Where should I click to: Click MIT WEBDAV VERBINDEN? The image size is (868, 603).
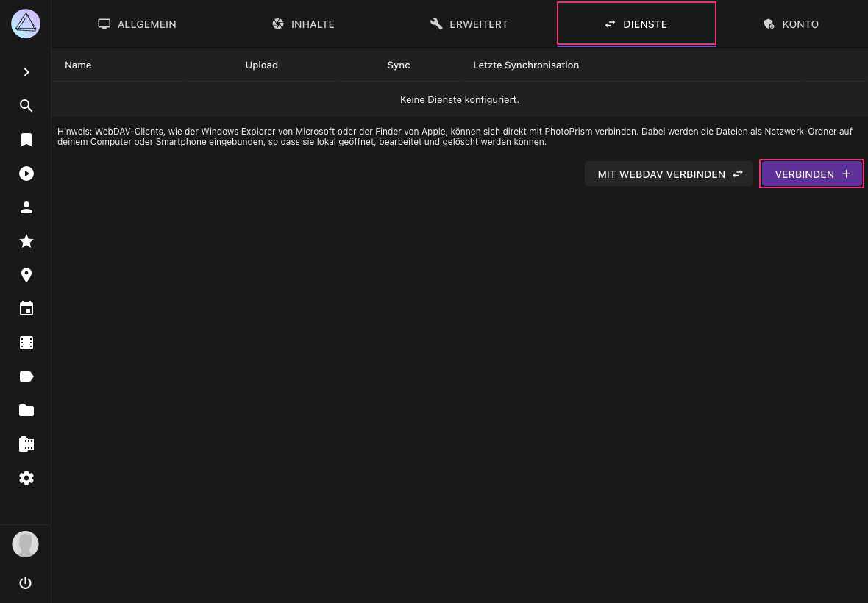pyautogui.click(x=668, y=174)
